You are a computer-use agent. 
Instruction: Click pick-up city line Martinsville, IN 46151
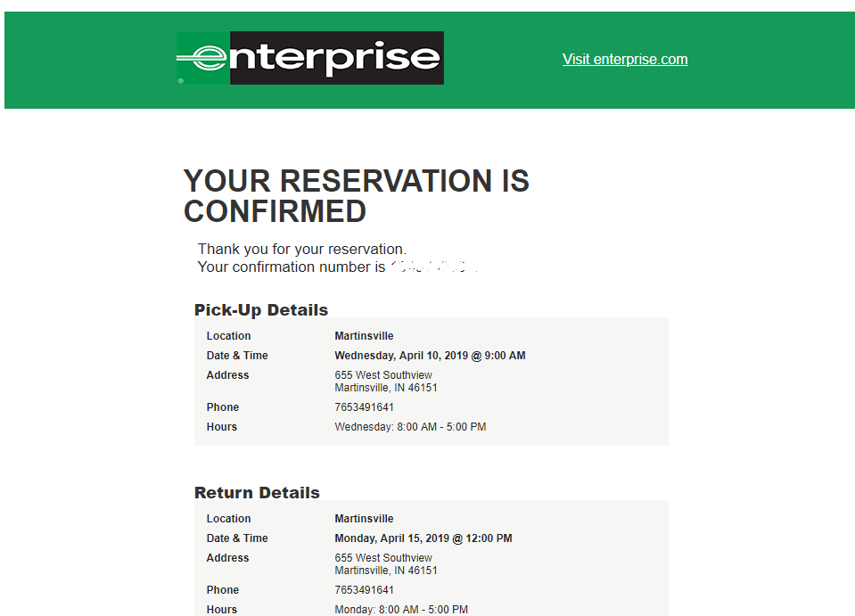coord(385,388)
